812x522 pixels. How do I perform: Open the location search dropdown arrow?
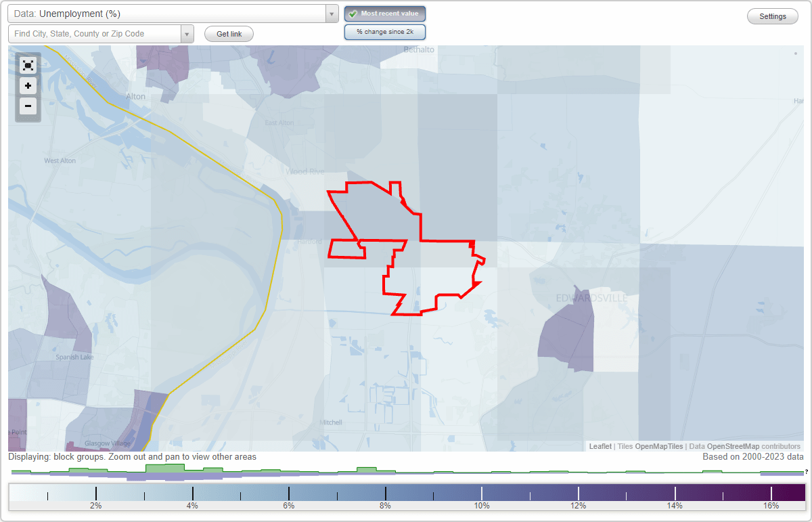tap(187, 34)
